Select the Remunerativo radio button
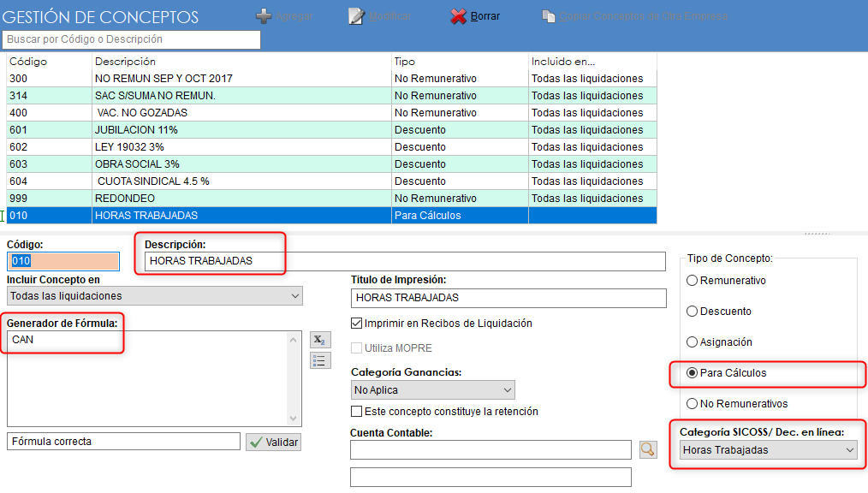This screenshot has height=493, width=868. pos(692,281)
